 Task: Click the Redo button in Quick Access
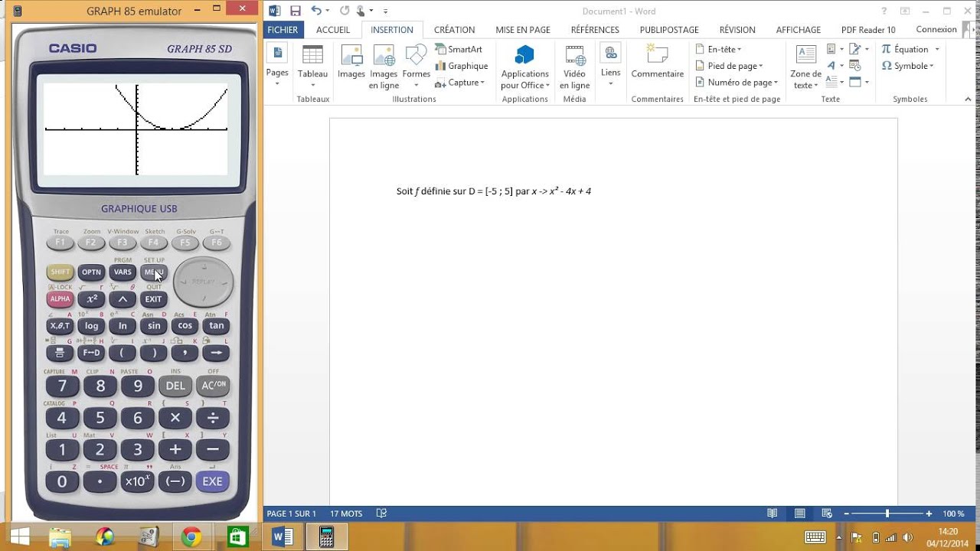(x=344, y=11)
